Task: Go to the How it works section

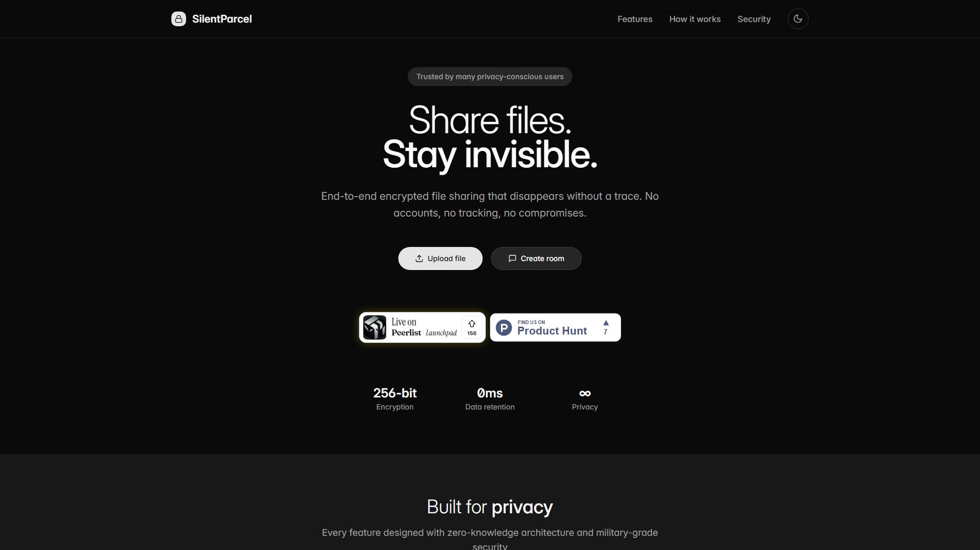Action: pos(695,19)
